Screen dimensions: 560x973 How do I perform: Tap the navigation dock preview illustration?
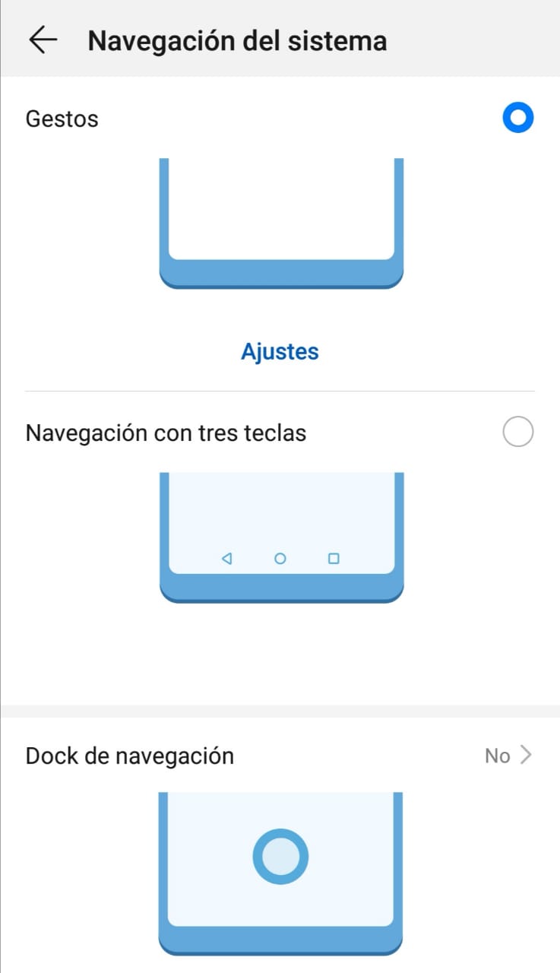point(280,873)
